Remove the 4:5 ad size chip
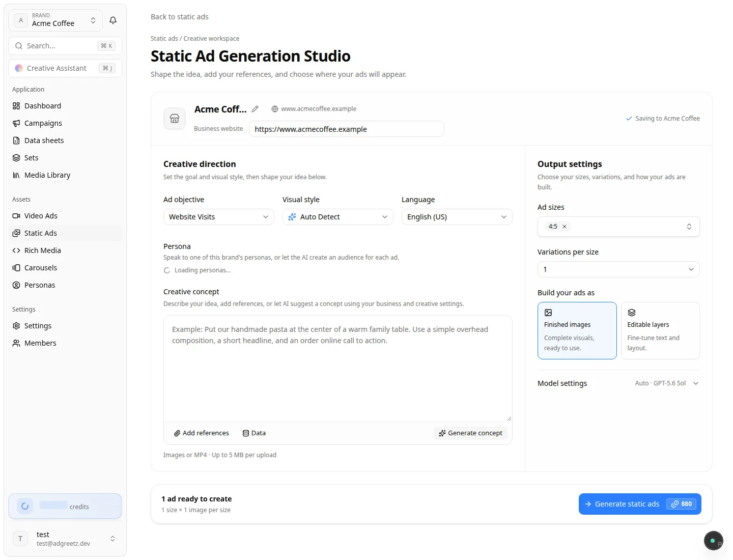 tap(565, 227)
